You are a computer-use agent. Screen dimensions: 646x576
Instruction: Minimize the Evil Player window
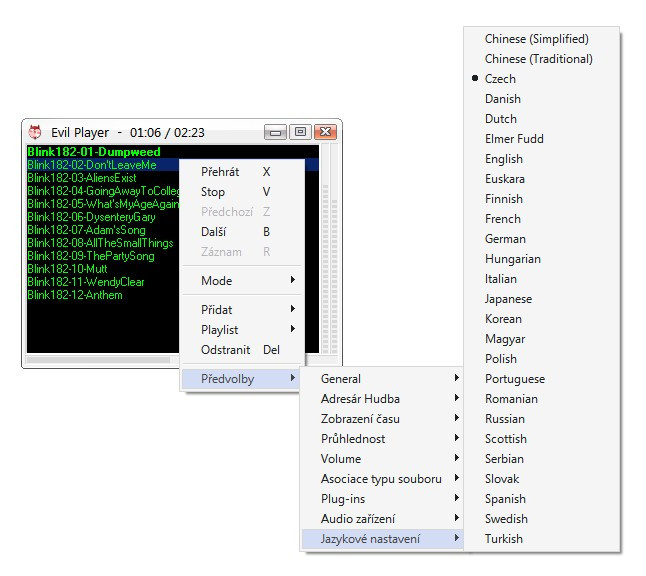275,132
